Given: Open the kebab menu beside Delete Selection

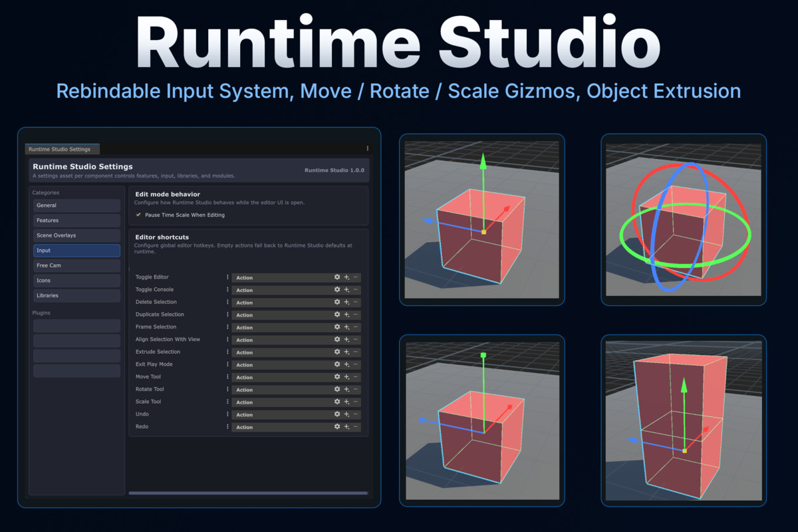Looking at the screenshot, I should coord(227,303).
